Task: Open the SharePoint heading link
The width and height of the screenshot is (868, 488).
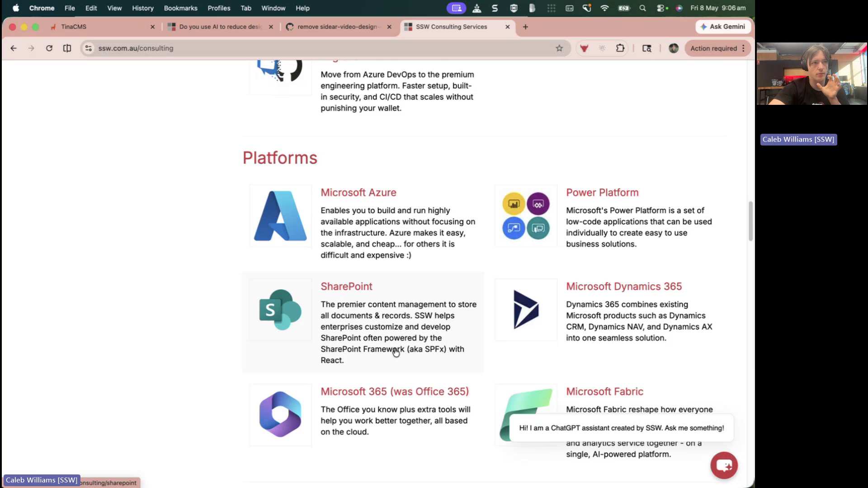Action: click(346, 286)
